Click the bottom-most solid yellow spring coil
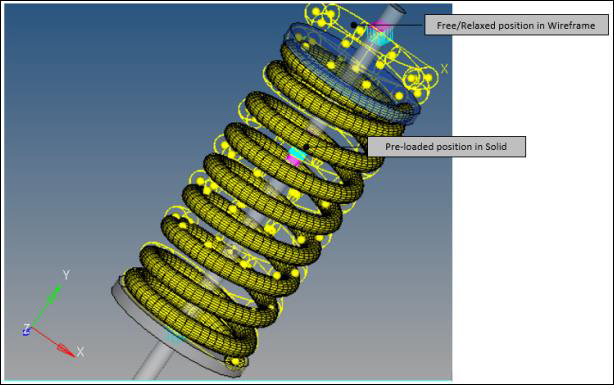Image resolution: width=614 pixels, height=385 pixels. (188, 313)
